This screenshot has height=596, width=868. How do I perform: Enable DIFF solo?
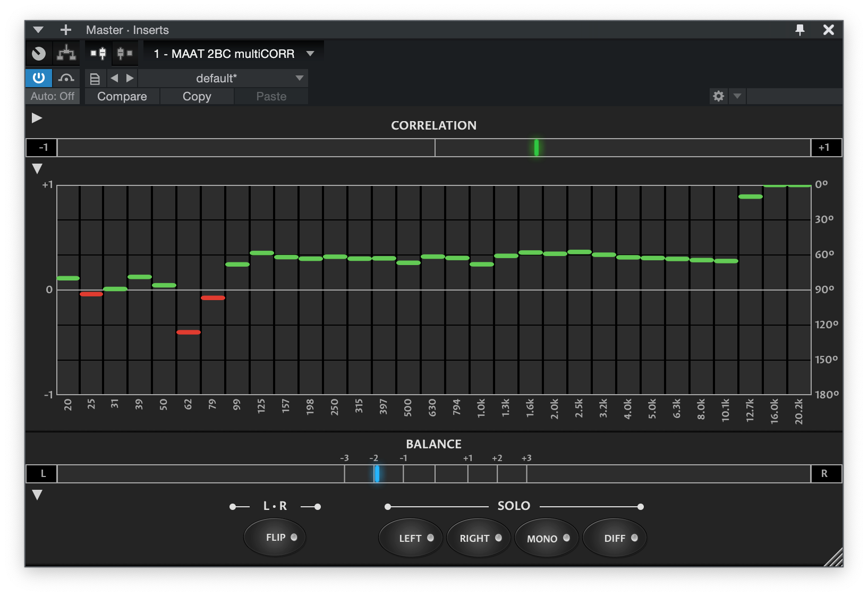point(615,539)
